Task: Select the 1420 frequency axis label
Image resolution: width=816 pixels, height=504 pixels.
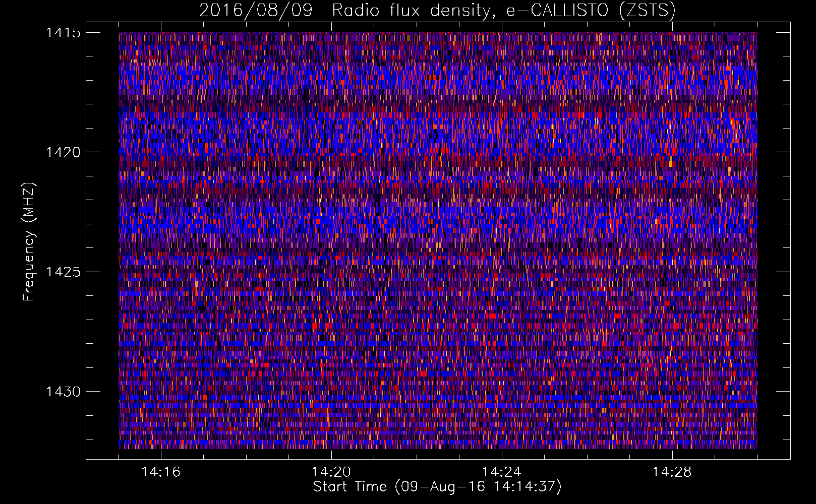Action: tap(63, 152)
